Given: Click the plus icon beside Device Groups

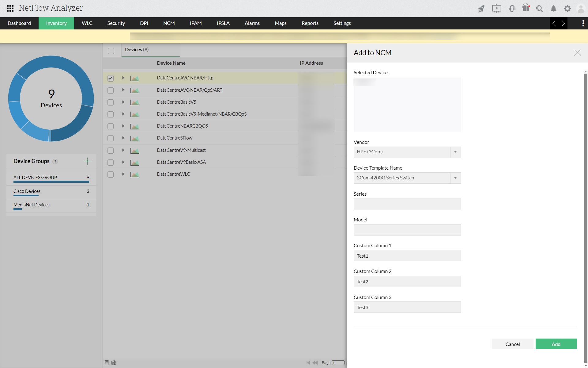Looking at the screenshot, I should [87, 161].
